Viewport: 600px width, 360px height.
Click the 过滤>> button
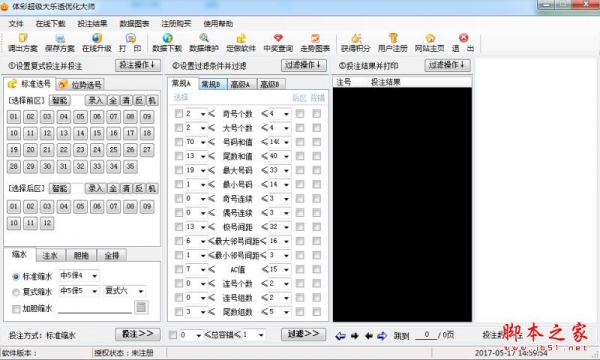(x=303, y=334)
